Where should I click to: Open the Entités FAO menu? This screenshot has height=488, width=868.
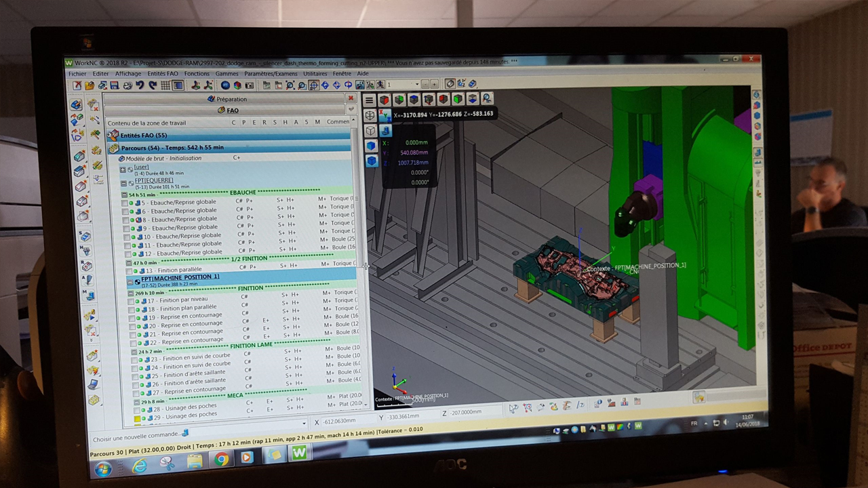pyautogui.click(x=162, y=73)
